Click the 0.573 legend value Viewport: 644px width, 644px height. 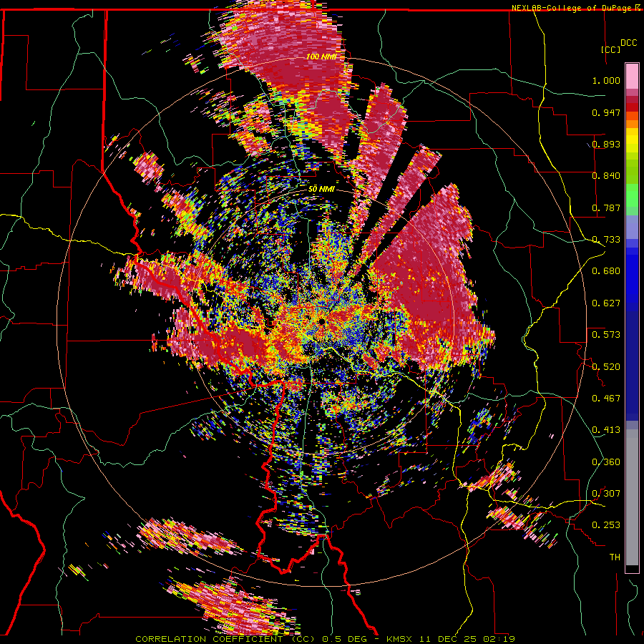point(606,335)
